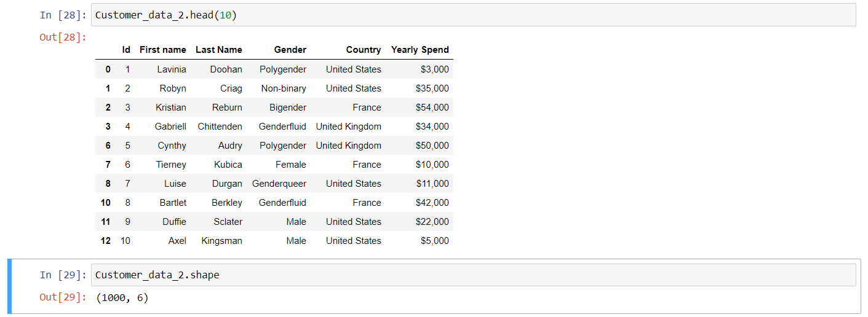
Task: Click the Customer_data_2.shape code cell
Action: click(x=473, y=275)
